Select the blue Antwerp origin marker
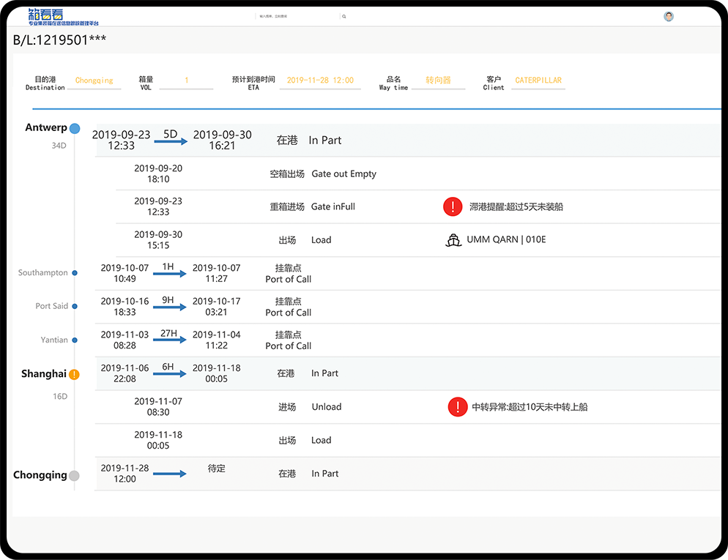Viewport: 728px width, 560px height. 75,128
